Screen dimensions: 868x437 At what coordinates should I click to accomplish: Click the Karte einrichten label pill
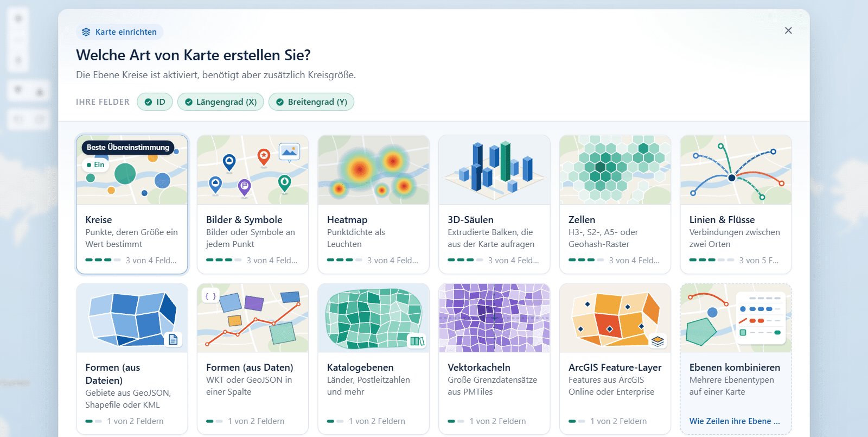point(120,32)
